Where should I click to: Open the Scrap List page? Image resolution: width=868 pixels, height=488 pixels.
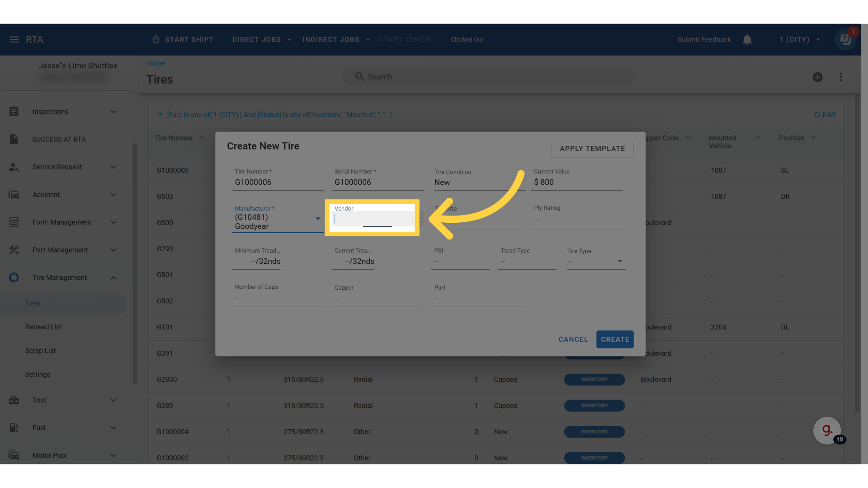(x=40, y=351)
